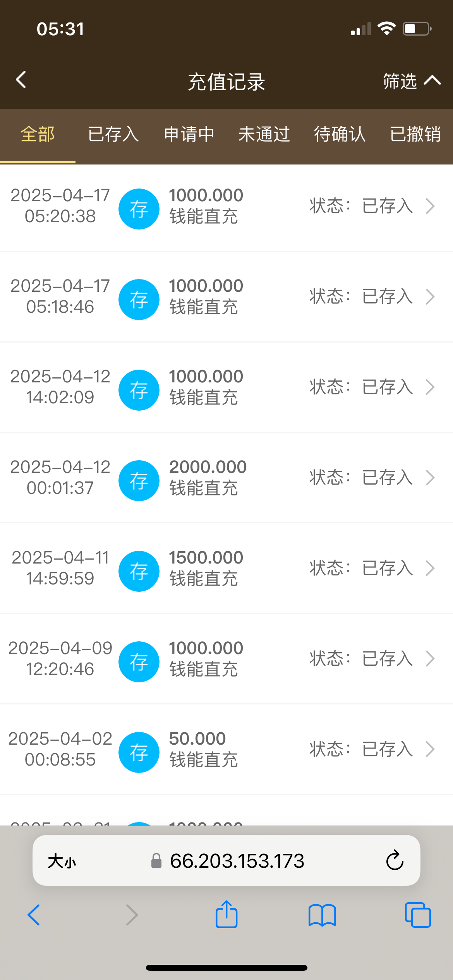
Task: Open Safari bookmarks book icon
Action: 322,915
